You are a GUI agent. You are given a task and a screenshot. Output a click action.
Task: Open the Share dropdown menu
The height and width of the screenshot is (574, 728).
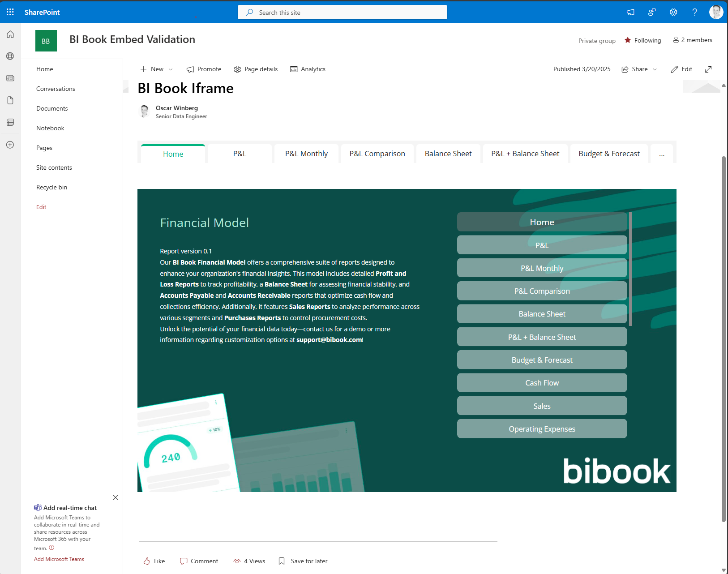click(639, 69)
